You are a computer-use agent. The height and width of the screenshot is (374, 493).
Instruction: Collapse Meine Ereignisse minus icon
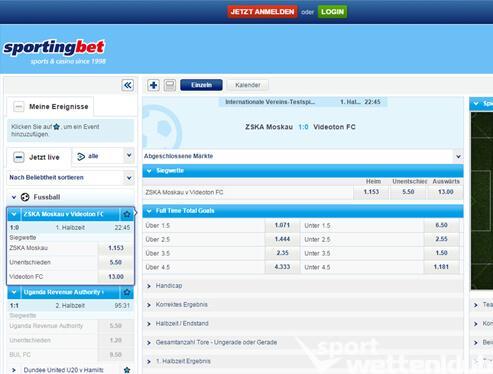pos(19,107)
